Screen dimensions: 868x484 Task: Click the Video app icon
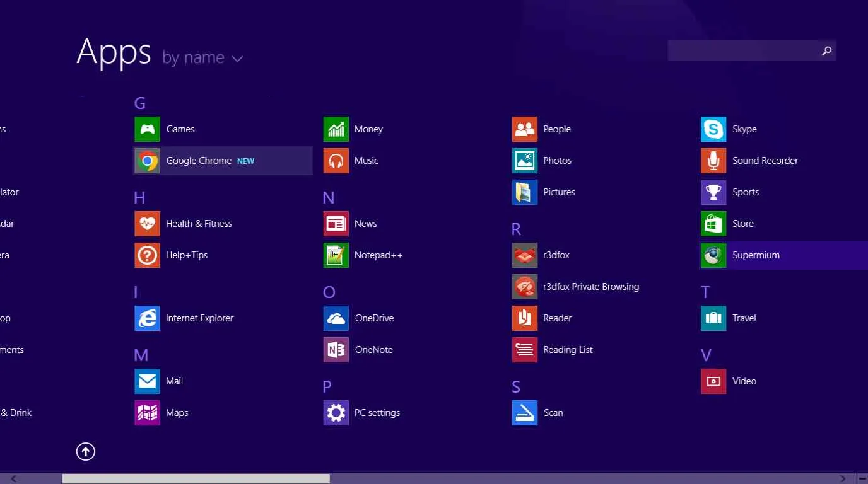click(x=713, y=381)
